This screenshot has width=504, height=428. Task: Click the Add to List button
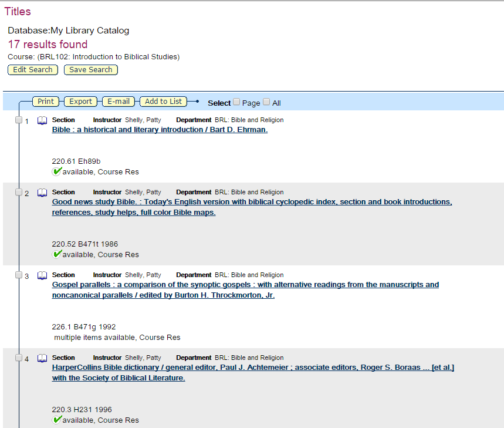[x=163, y=101]
